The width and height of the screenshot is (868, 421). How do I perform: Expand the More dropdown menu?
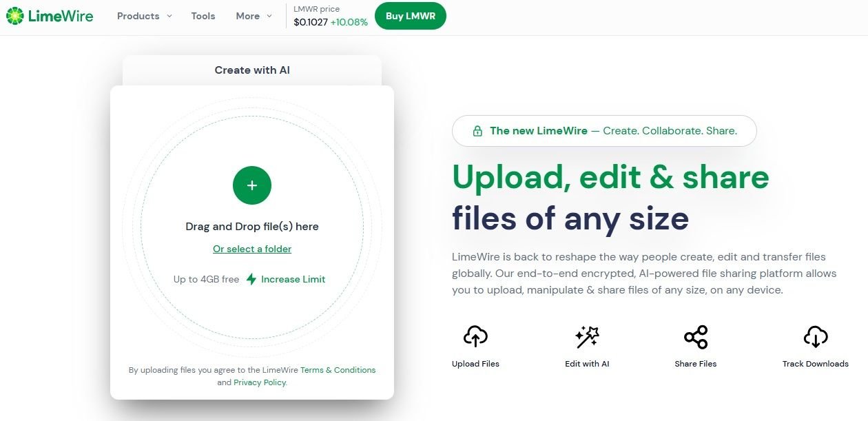[x=254, y=16]
